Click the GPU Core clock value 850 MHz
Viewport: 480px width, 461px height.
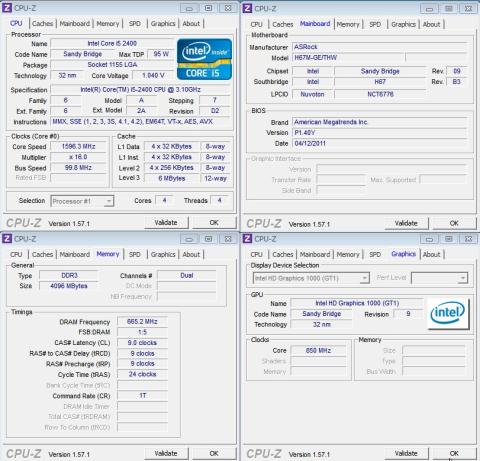[x=318, y=350]
